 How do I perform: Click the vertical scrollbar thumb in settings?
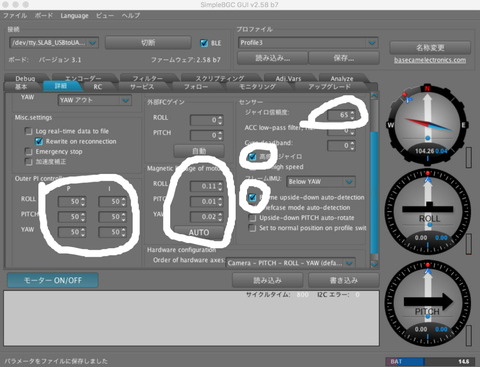tap(374, 193)
